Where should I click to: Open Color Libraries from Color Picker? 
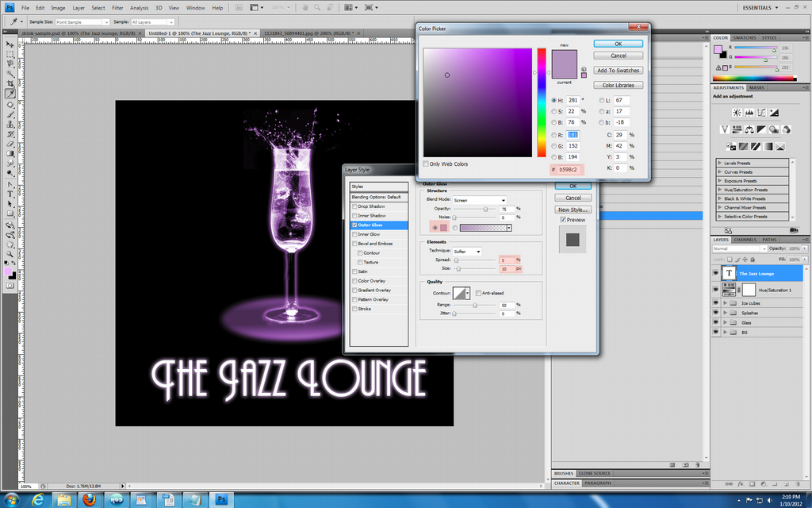pyautogui.click(x=619, y=85)
